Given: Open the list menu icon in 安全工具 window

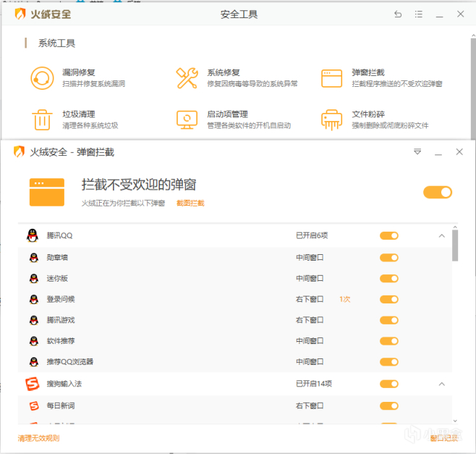Looking at the screenshot, I should coord(419,14).
